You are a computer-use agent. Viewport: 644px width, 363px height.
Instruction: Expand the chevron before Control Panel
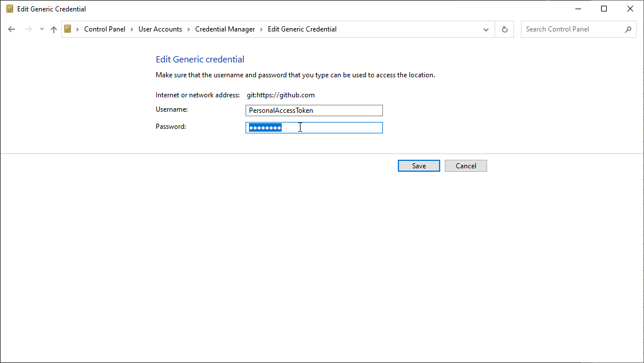tap(77, 29)
